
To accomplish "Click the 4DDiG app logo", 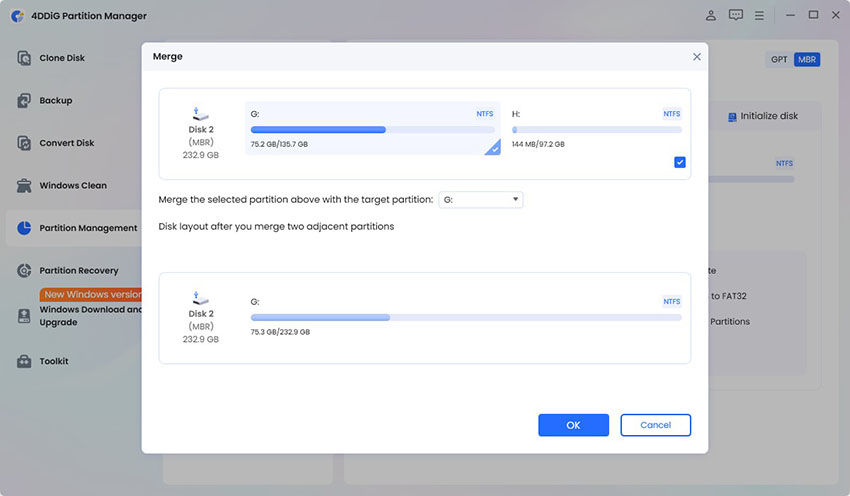I will [x=17, y=16].
